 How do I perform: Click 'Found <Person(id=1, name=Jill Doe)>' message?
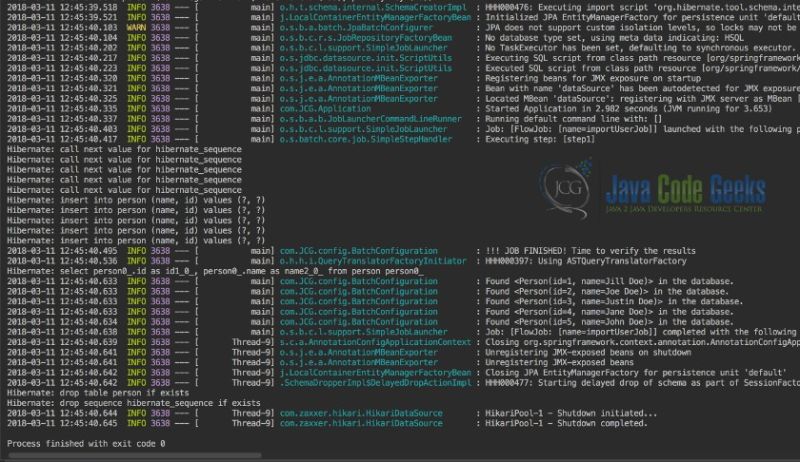609,281
